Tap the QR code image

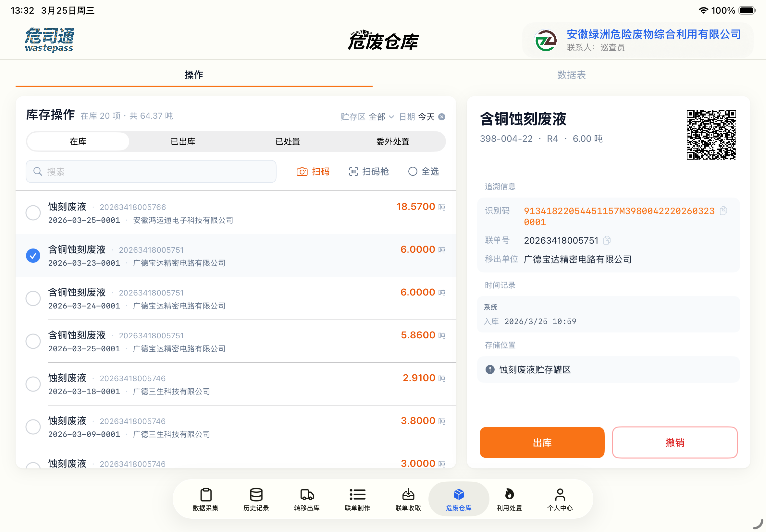click(x=711, y=135)
